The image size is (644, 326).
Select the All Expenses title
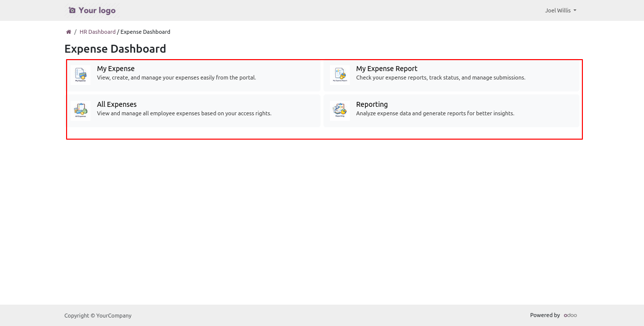117,104
